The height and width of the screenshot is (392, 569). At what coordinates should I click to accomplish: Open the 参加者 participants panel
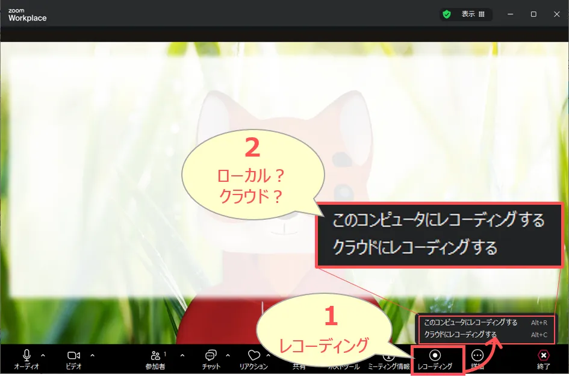click(x=156, y=355)
